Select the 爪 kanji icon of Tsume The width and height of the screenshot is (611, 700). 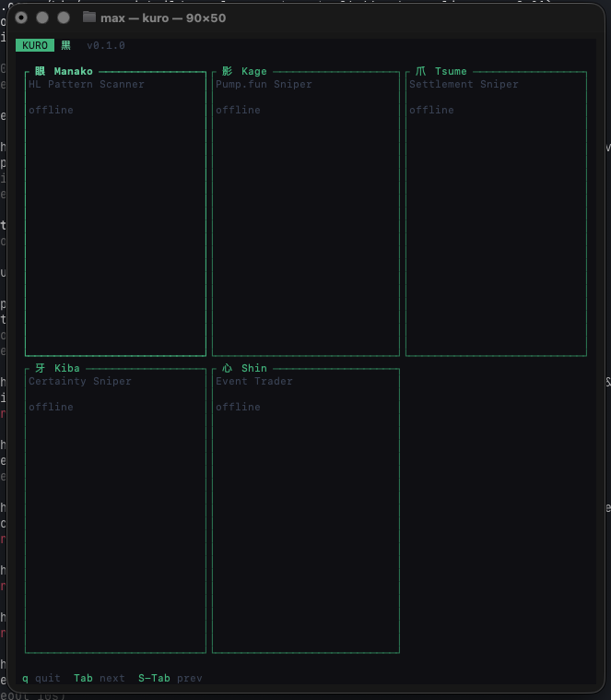420,71
